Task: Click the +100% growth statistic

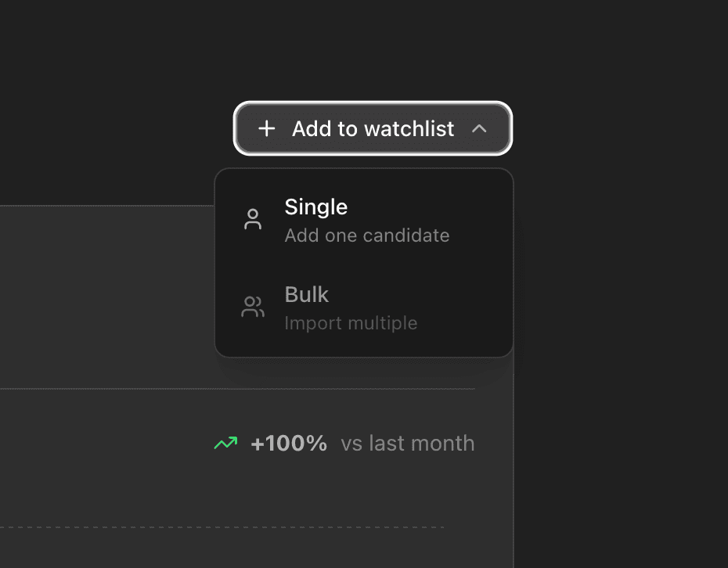Action: pyautogui.click(x=289, y=443)
